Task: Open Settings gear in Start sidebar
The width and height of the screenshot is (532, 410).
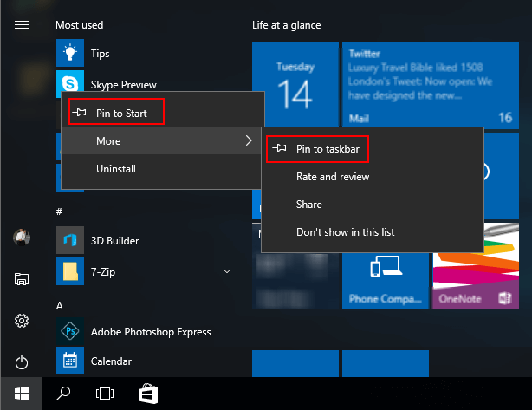Action: click(x=22, y=321)
